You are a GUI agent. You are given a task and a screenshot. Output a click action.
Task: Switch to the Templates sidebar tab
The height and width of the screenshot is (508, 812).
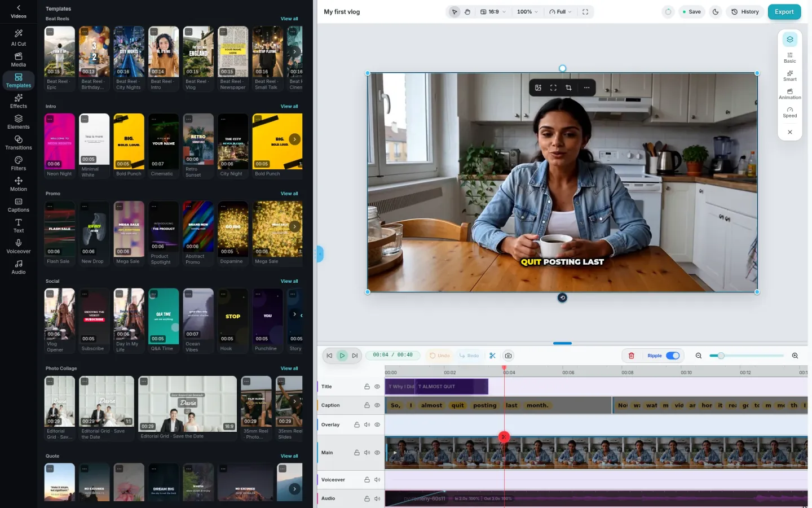click(x=19, y=80)
